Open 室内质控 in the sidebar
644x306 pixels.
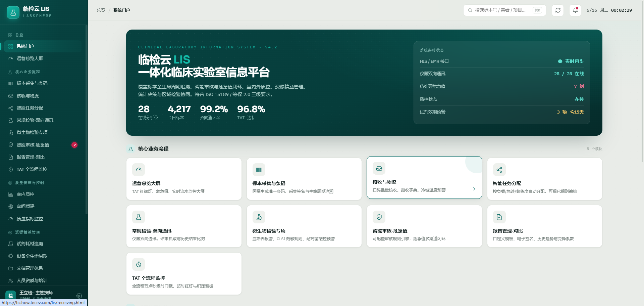43,194
